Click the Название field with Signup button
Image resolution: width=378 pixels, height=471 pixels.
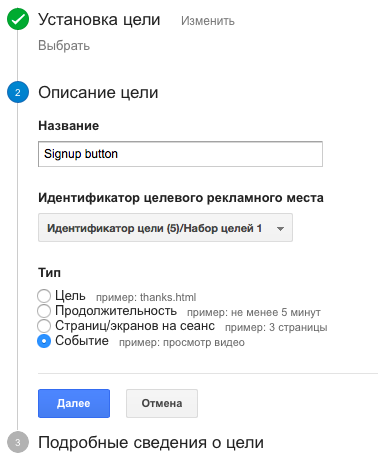point(180,154)
